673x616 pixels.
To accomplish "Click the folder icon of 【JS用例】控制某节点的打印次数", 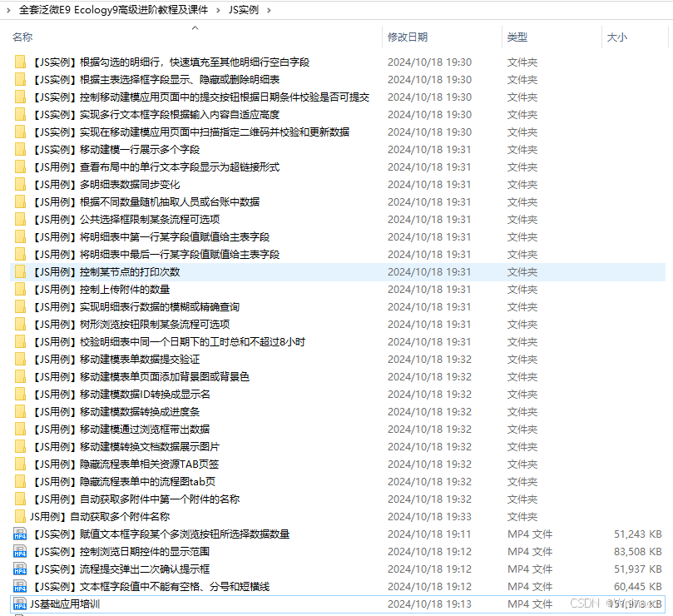I will tap(20, 271).
